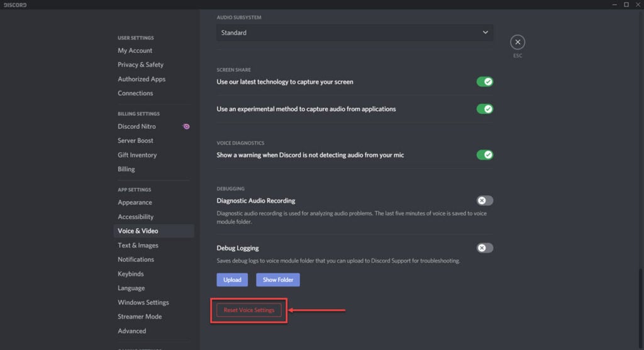
Task: Toggle experimental audio capture from applications
Action: point(485,109)
